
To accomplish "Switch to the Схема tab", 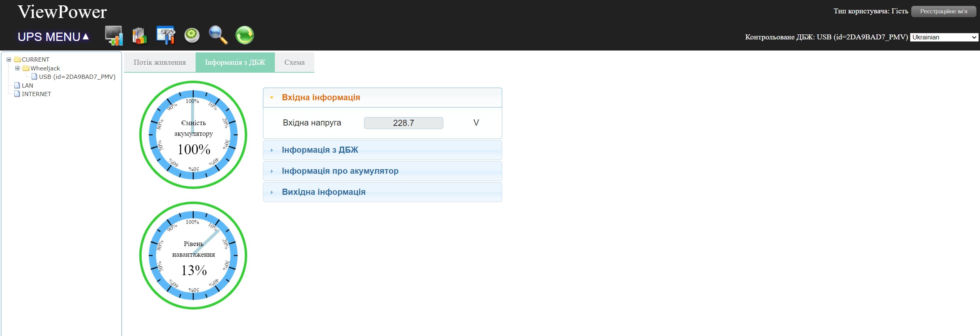I will (x=294, y=62).
